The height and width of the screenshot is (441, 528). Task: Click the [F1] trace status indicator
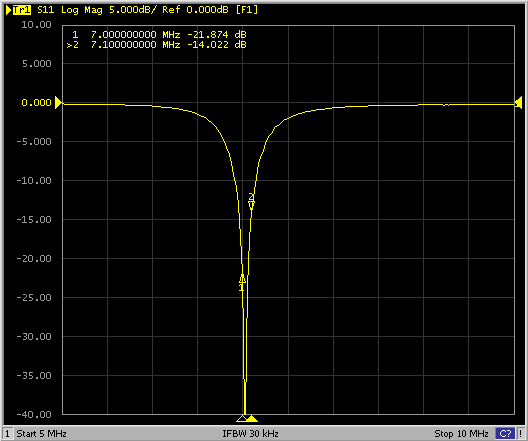pyautogui.click(x=246, y=10)
